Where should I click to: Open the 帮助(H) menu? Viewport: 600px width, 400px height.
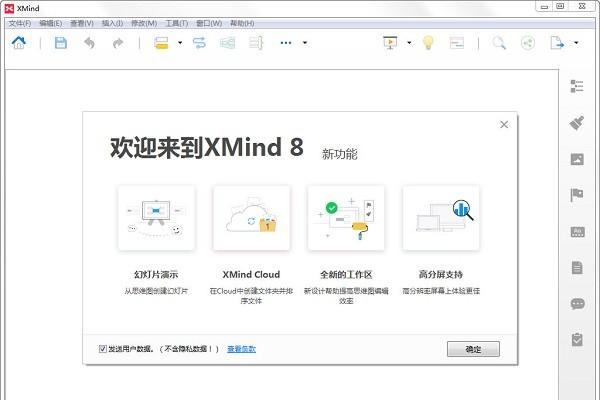[x=242, y=23]
